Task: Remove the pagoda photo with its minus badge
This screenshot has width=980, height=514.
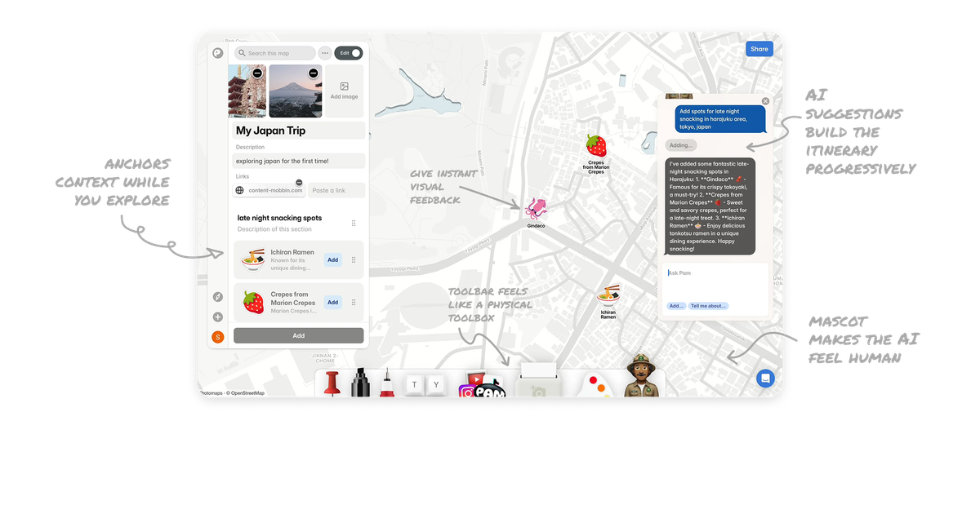Action: tap(257, 73)
